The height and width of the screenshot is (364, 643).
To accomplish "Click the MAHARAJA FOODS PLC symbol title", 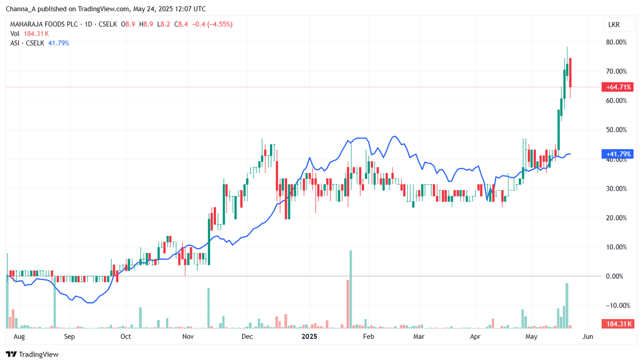I will point(45,25).
